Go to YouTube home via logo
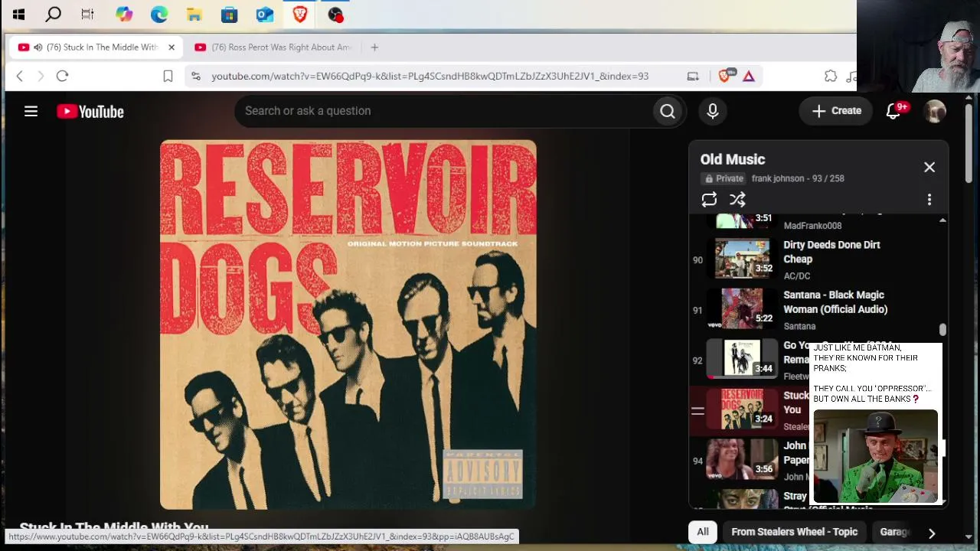Image resolution: width=980 pixels, height=551 pixels. [x=90, y=112]
